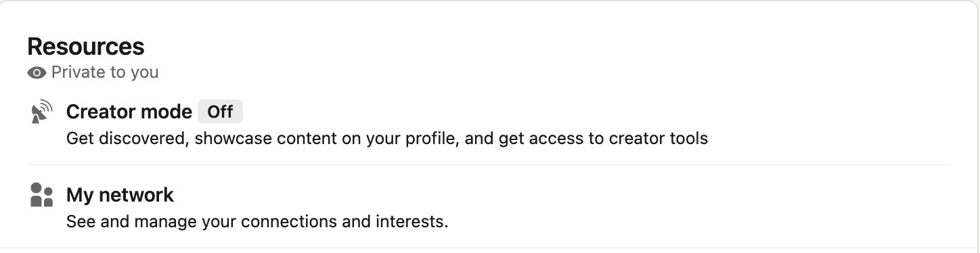Click the Resources section heading
This screenshot has height=253, width=980.
[86, 47]
